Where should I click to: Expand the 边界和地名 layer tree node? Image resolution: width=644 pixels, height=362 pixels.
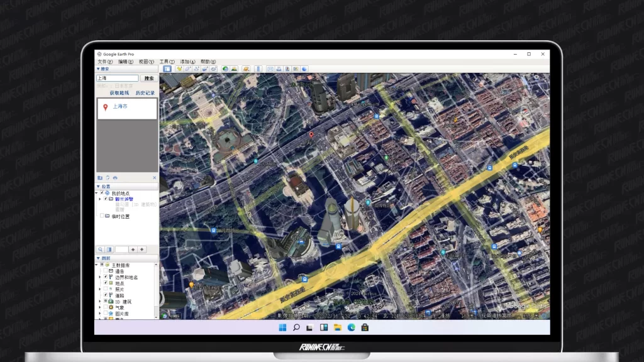coord(100,277)
